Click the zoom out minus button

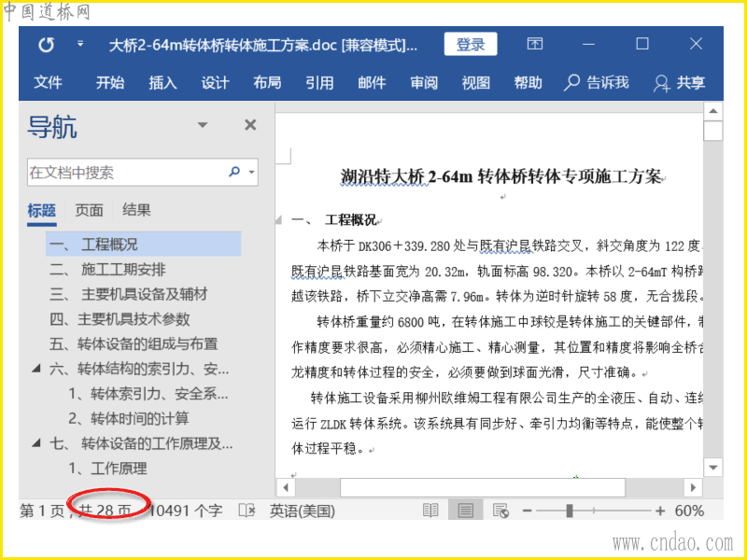(x=527, y=511)
